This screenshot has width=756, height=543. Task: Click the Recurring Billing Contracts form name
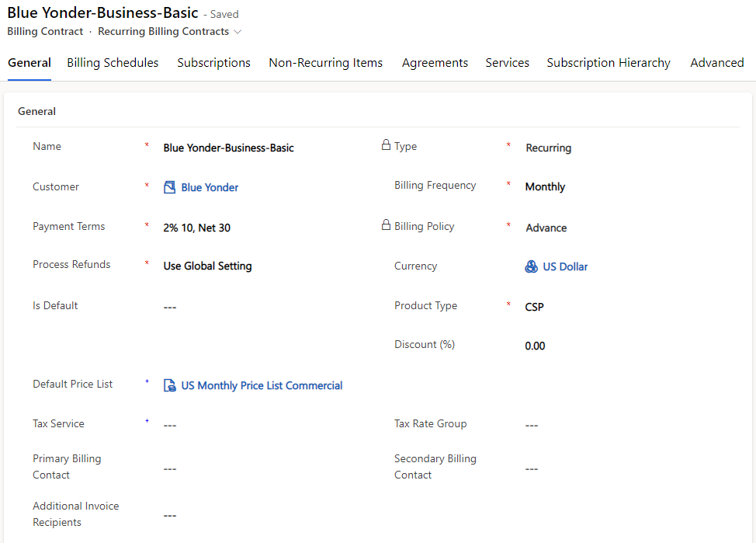[x=164, y=31]
